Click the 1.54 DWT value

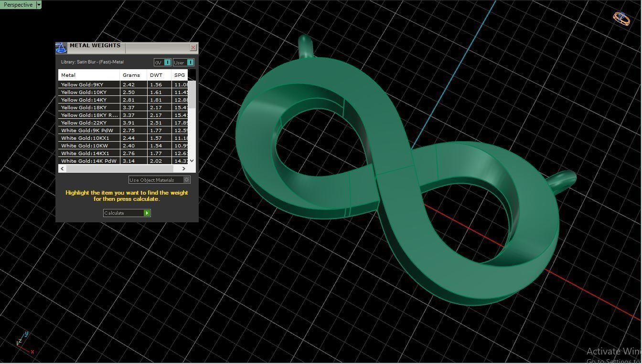[156, 146]
